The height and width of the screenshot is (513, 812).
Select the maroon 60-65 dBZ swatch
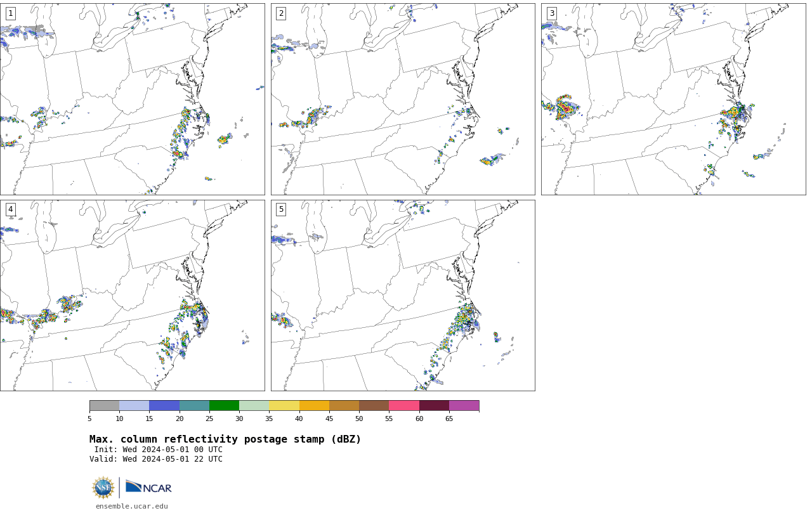434,406
